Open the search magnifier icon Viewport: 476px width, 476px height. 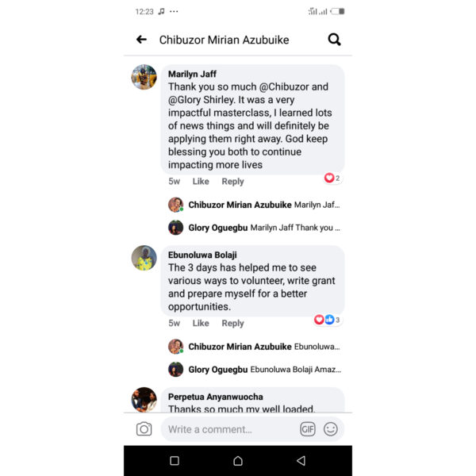pyautogui.click(x=334, y=40)
